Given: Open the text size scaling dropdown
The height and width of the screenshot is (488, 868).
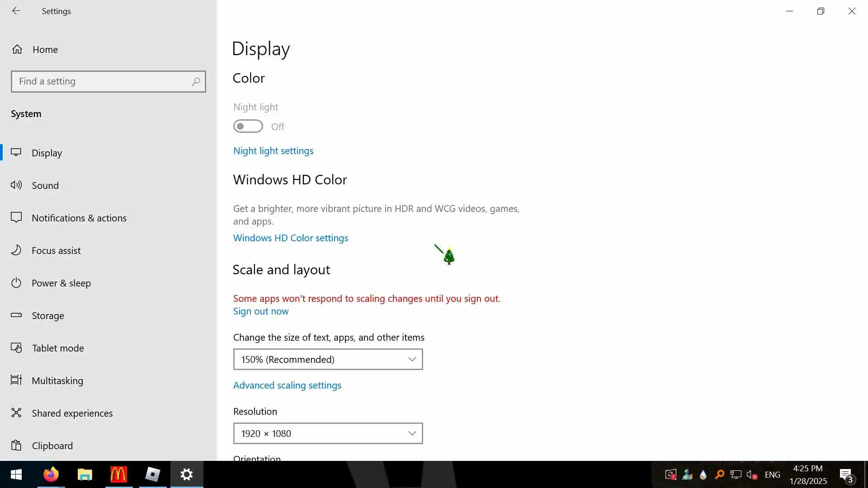Looking at the screenshot, I should (328, 359).
